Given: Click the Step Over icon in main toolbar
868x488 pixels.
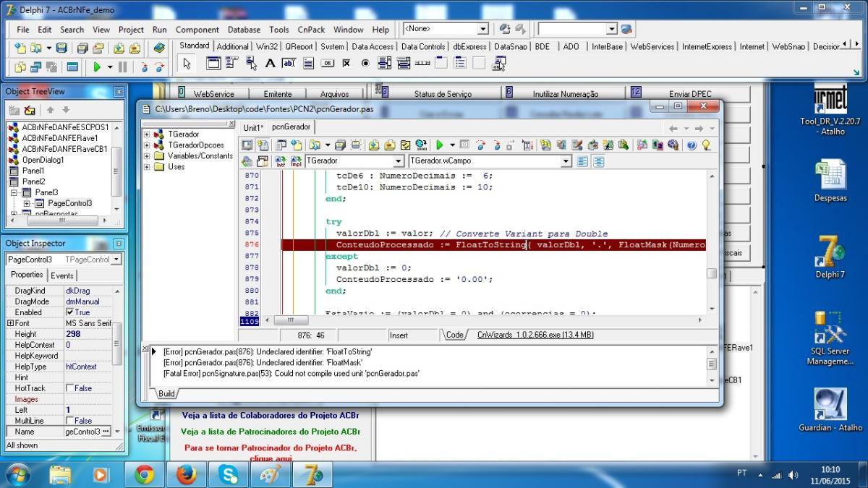Looking at the screenshot, I should click(159, 67).
